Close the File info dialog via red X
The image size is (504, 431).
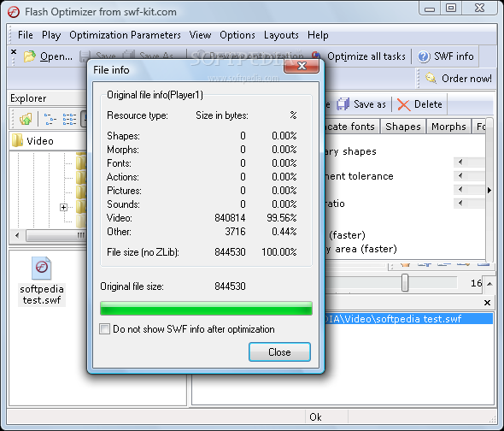point(302,66)
